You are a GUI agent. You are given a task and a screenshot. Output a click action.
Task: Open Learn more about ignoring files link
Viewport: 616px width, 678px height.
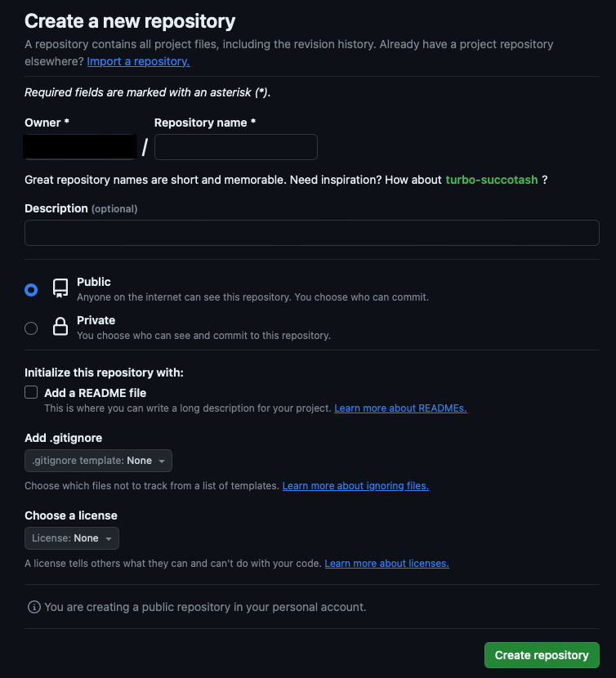355,485
